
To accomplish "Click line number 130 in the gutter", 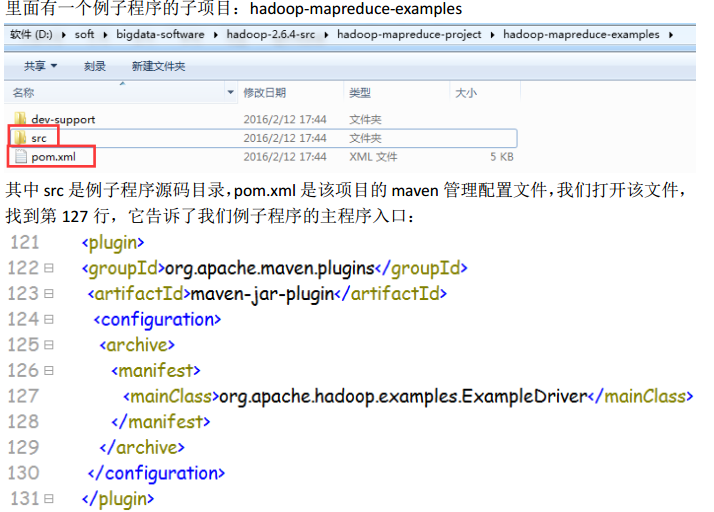I will click(x=23, y=473).
